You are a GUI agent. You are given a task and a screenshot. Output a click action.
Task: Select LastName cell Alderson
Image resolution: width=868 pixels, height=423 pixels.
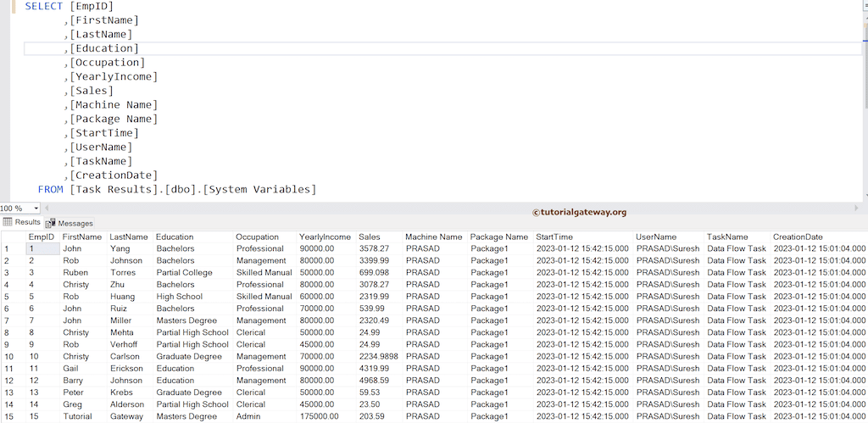pos(130,404)
